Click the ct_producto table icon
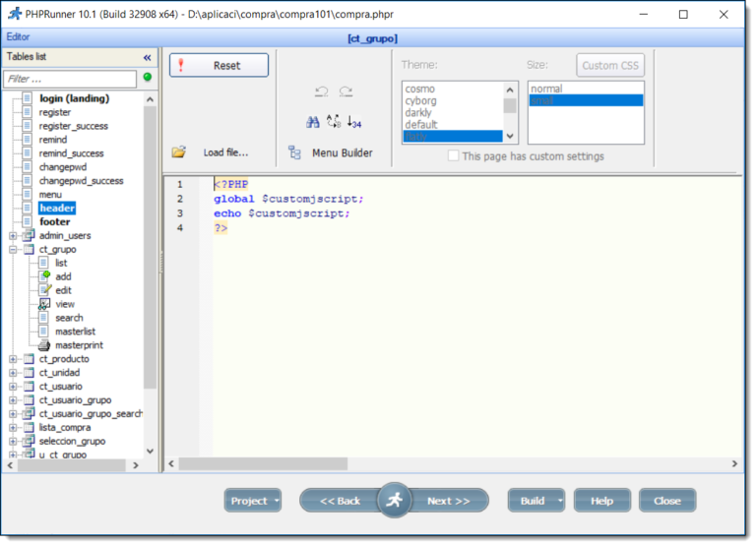 (29, 358)
